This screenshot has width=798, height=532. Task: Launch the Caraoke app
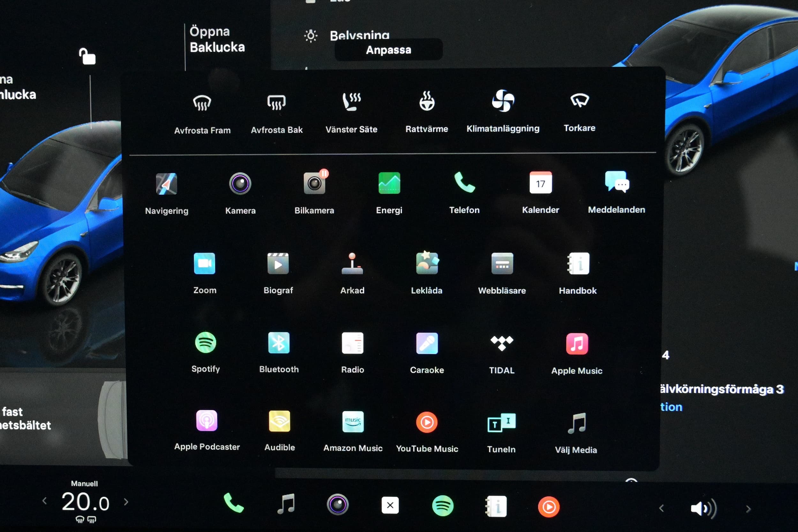click(x=427, y=353)
